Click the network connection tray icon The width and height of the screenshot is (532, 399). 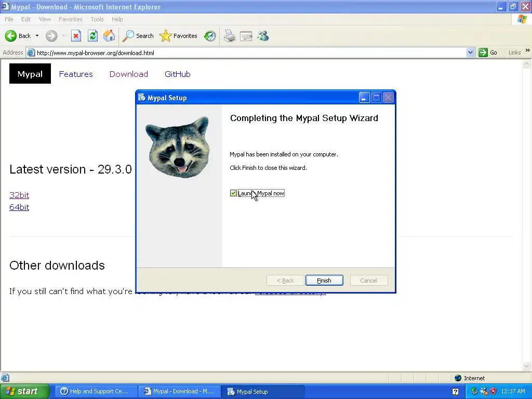click(x=484, y=392)
